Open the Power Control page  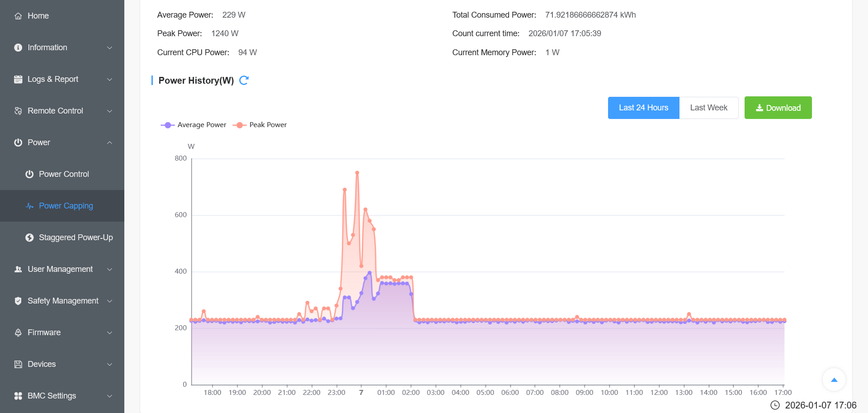pyautogui.click(x=64, y=174)
